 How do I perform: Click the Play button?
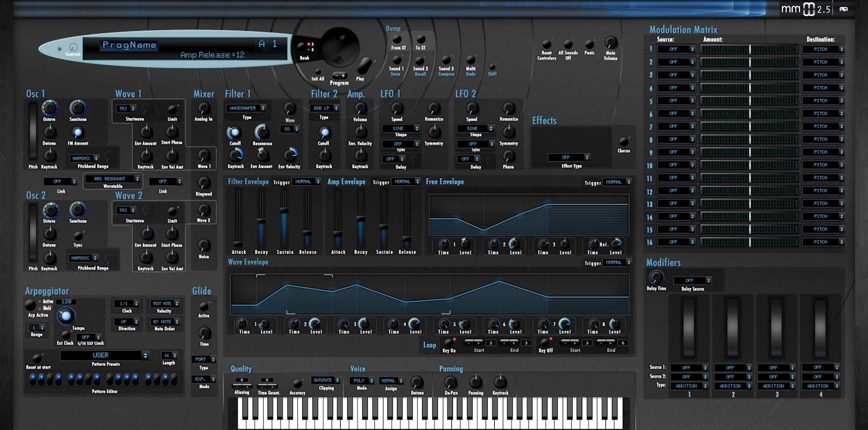point(364,66)
